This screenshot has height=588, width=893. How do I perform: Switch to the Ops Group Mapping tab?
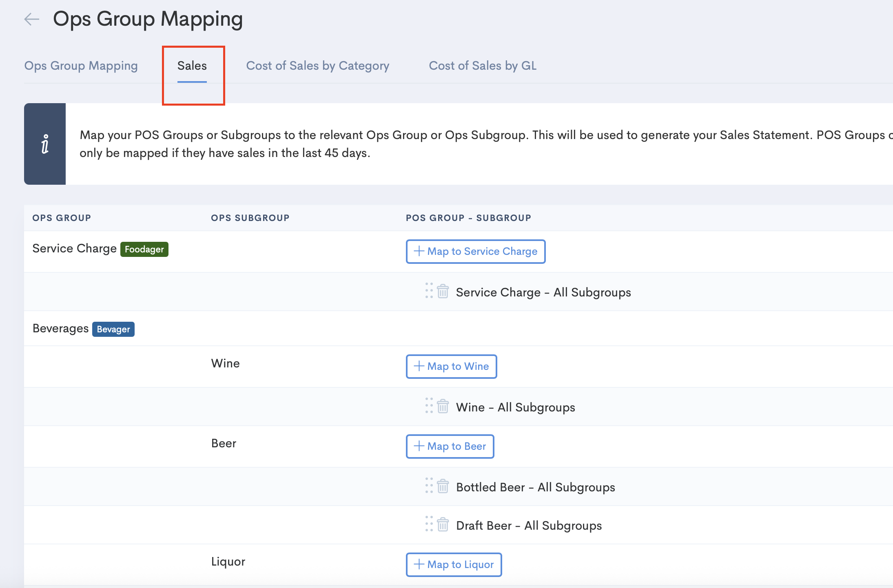coord(81,65)
